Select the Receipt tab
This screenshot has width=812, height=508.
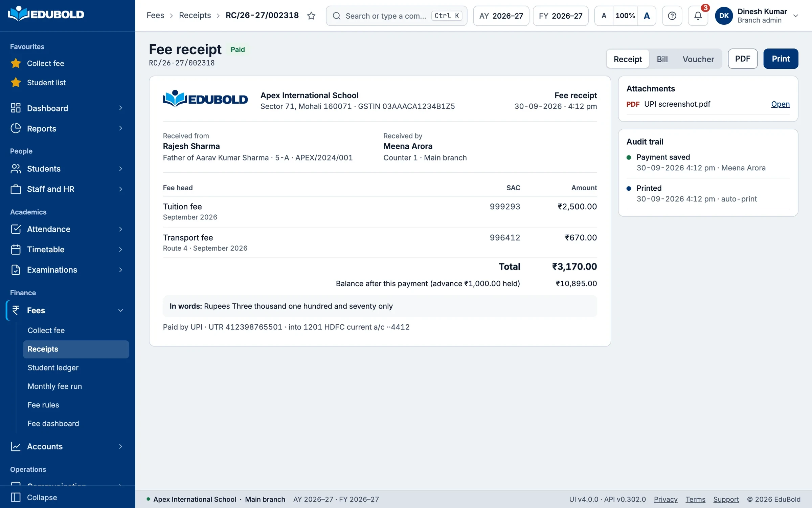628,59
